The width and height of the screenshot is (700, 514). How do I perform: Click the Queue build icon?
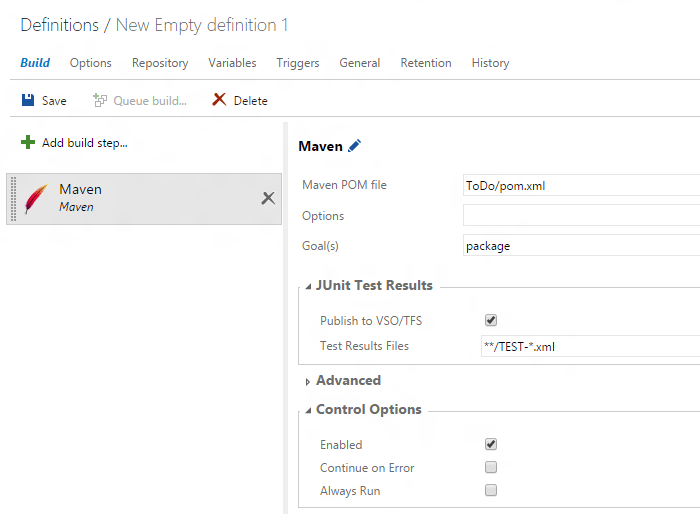click(100, 100)
